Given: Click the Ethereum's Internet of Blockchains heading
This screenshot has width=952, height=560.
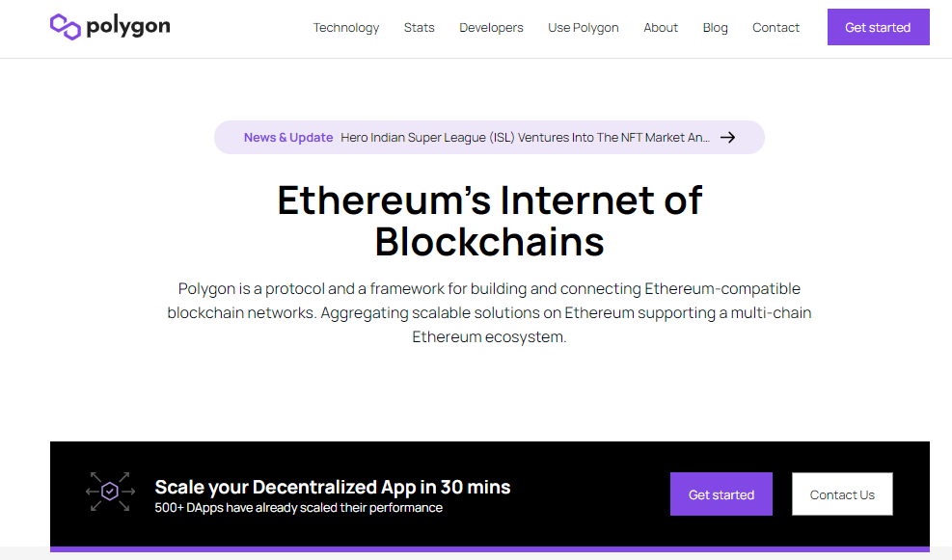Looking at the screenshot, I should pos(489,220).
